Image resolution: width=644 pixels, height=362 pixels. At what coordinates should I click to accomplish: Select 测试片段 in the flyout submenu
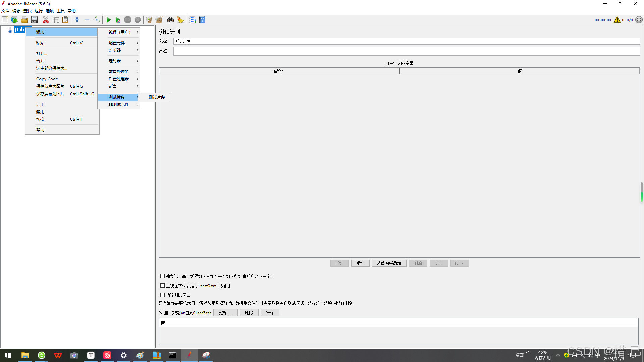point(157,97)
